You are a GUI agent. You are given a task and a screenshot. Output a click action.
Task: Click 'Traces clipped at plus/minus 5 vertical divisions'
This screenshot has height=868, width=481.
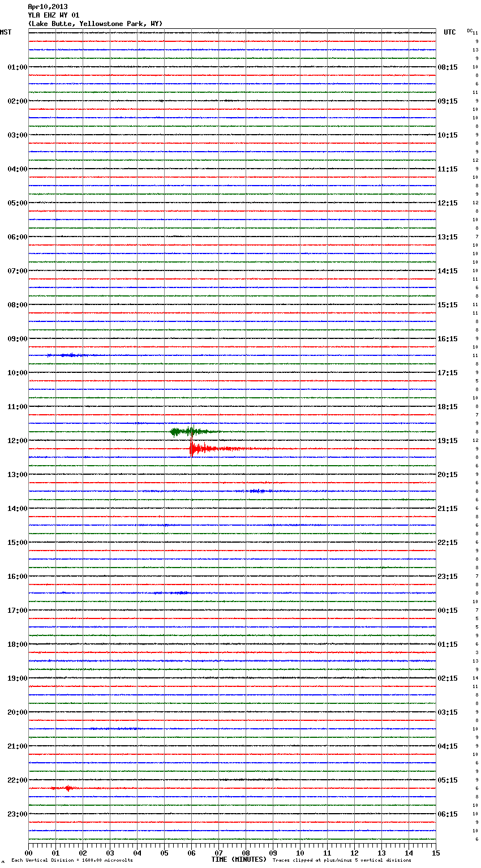click(342, 860)
